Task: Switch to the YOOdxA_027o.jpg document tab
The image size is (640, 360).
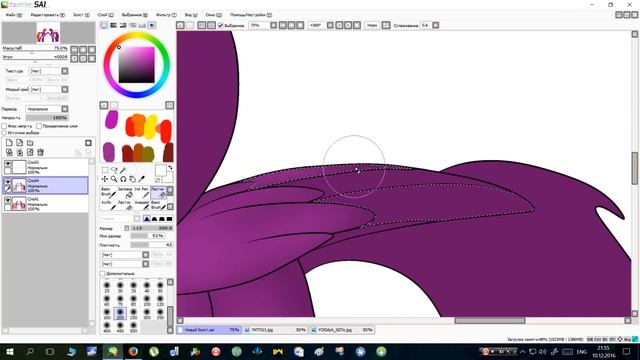Action: pos(342,329)
